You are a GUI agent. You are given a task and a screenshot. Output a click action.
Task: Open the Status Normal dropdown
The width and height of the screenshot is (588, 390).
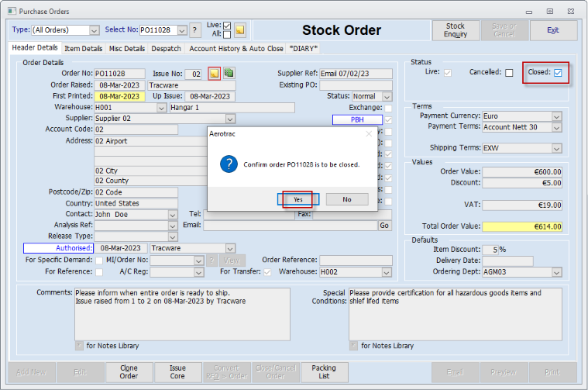[x=387, y=97]
